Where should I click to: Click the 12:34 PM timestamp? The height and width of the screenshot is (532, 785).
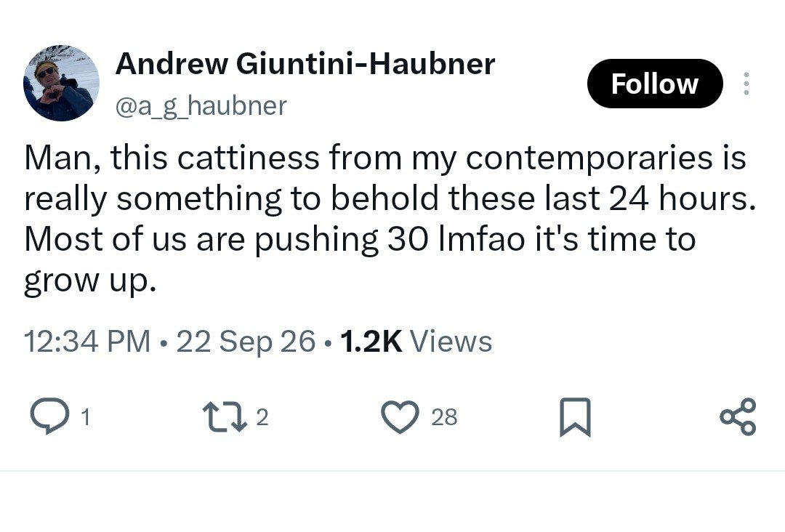[x=87, y=342]
